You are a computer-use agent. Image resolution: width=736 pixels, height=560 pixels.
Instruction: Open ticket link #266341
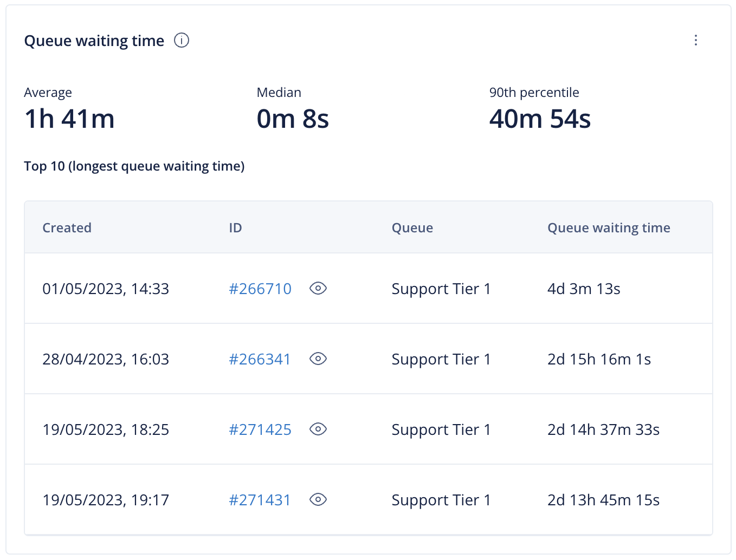[260, 360]
